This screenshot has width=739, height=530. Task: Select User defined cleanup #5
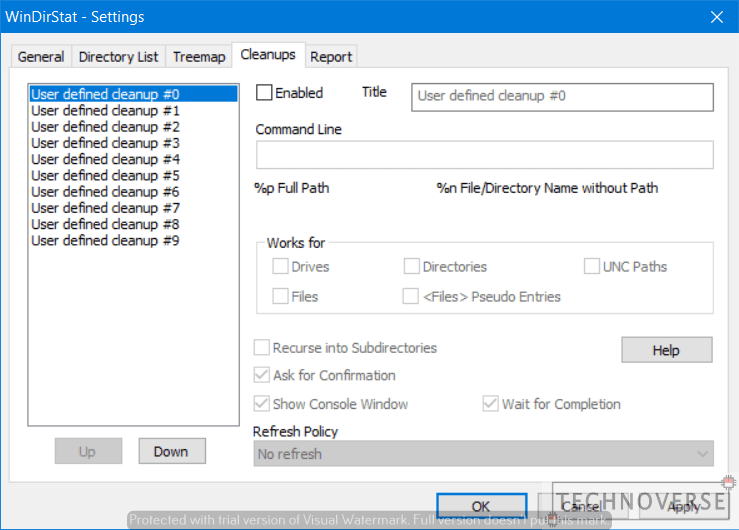133,176
